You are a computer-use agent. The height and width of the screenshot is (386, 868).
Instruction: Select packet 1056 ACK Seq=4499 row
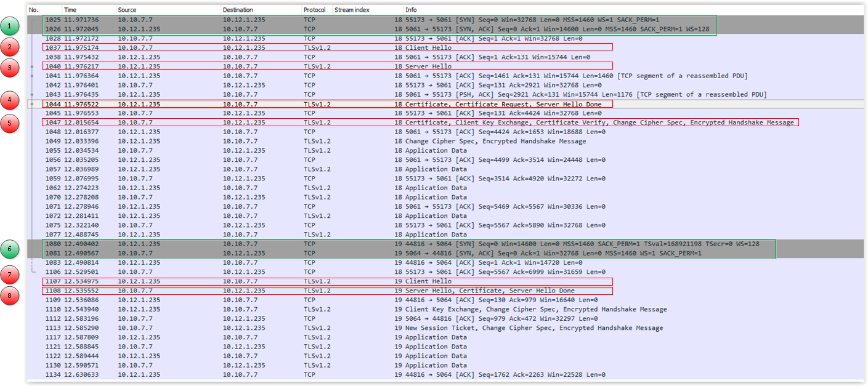[445, 159]
